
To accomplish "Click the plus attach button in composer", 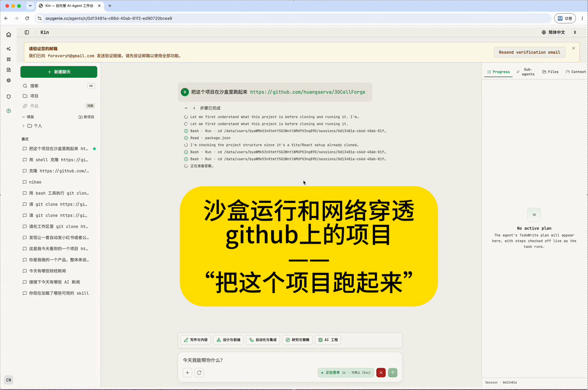I will tap(187, 373).
